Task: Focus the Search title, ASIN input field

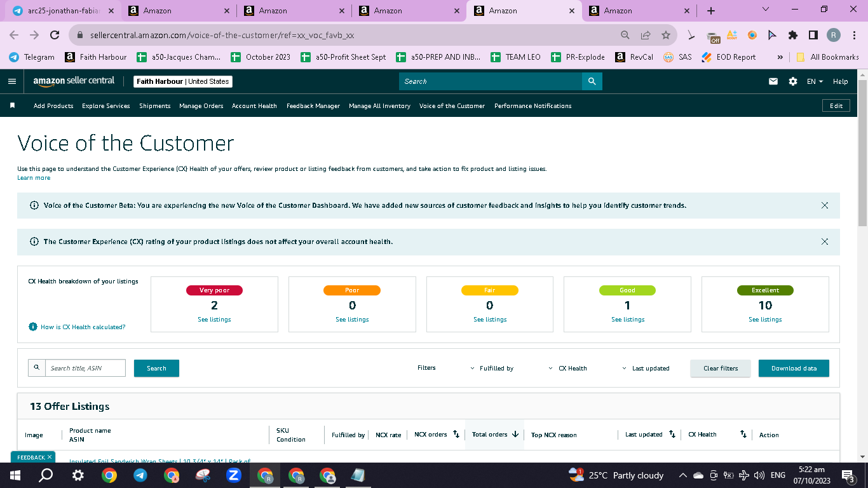Action: 85,368
